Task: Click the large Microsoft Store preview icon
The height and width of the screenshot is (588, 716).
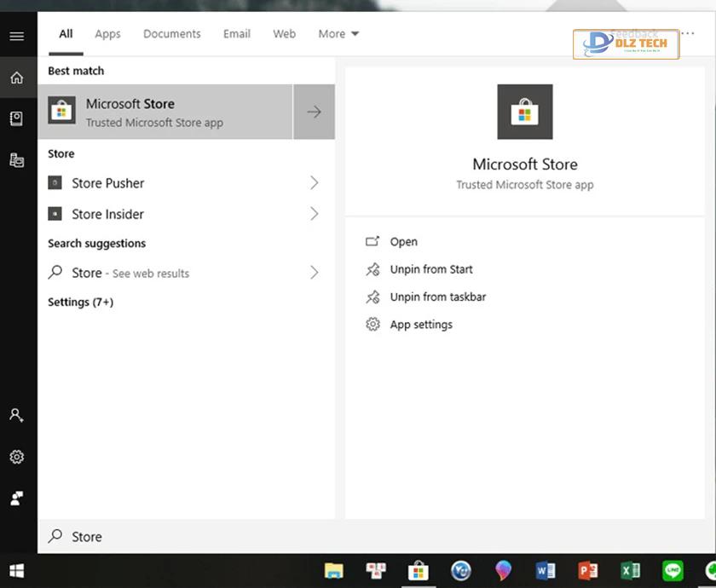Action: 525,112
